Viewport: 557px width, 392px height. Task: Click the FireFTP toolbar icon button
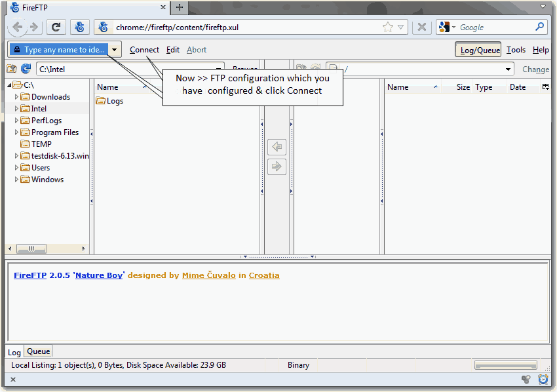tap(79, 27)
